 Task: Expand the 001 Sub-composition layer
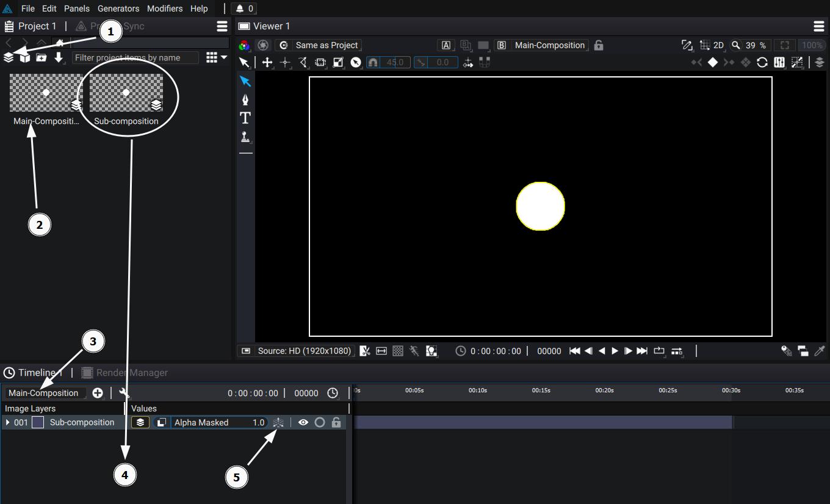[x=7, y=422]
